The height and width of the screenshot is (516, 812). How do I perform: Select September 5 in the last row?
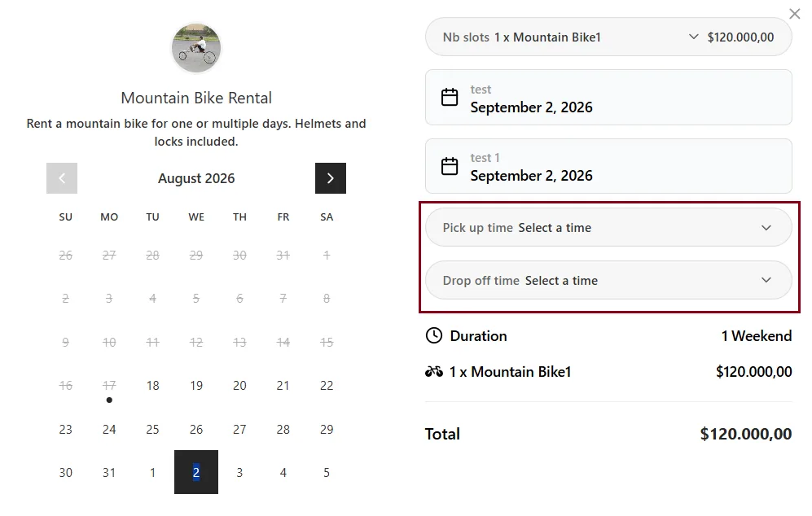[x=327, y=473]
